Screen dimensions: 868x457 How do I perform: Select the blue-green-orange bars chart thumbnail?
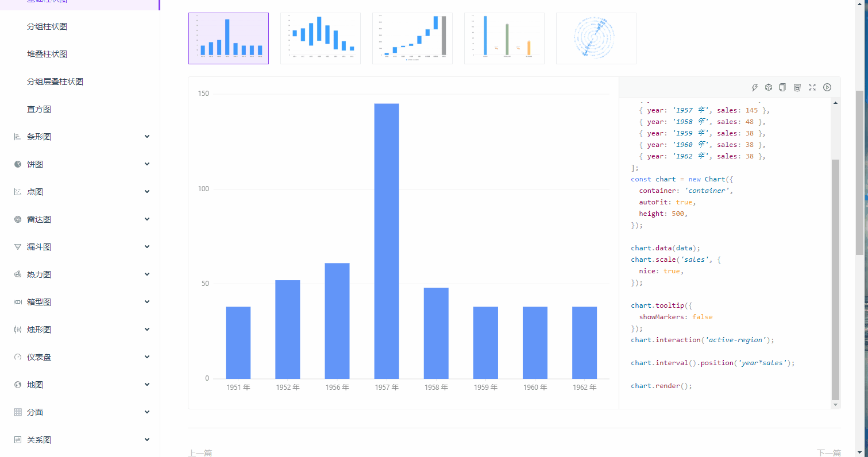pos(504,38)
